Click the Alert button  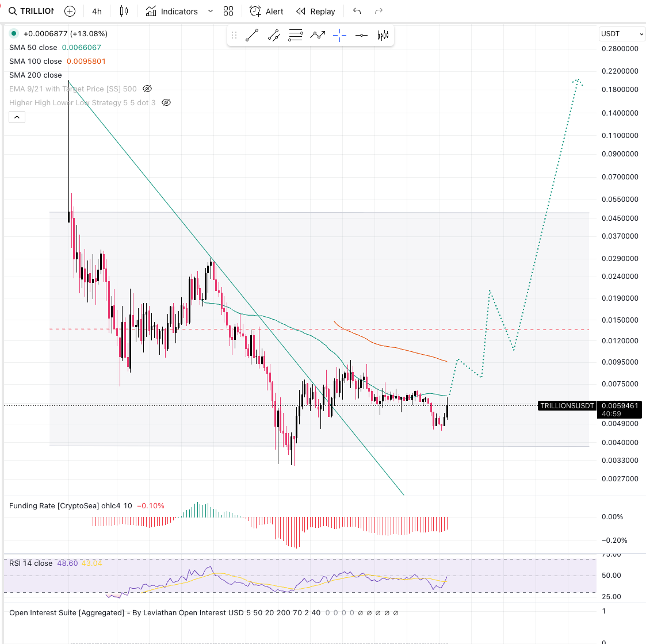click(x=267, y=11)
